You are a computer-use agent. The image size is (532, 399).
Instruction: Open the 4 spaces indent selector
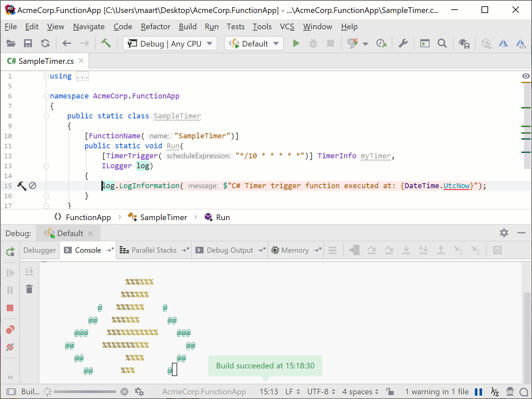(x=360, y=392)
